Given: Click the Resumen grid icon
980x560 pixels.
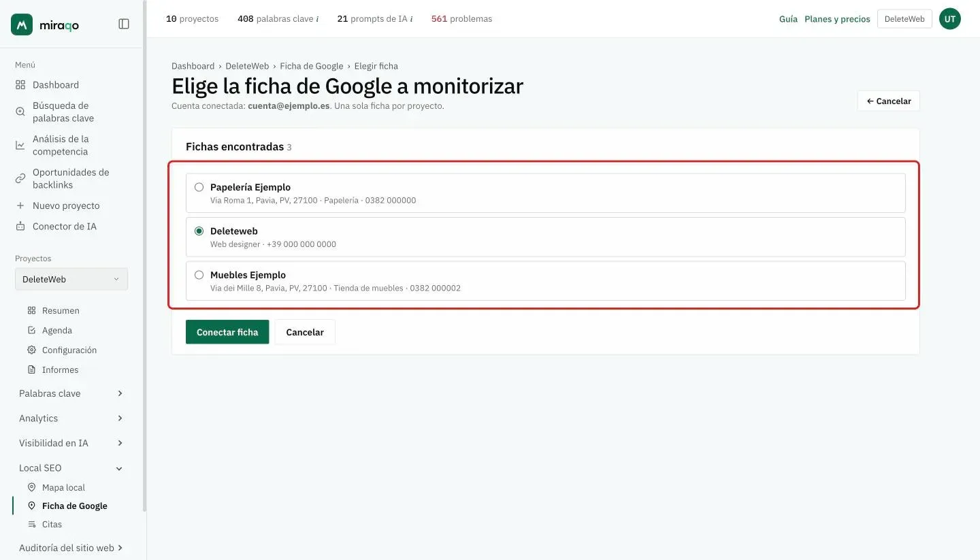Looking at the screenshot, I should click(31, 311).
